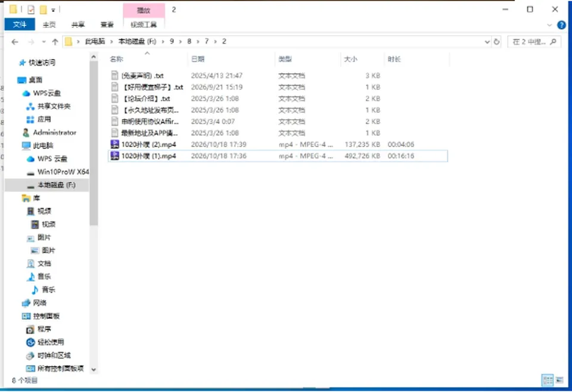Click the computer icon beside 此电脑
Image resolution: width=572 pixels, height=392 pixels.
point(26,146)
